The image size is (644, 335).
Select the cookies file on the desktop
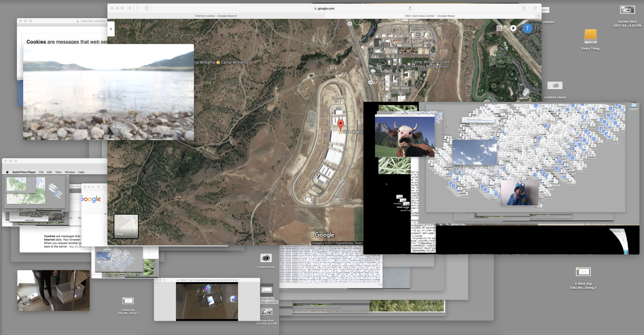pyautogui.click(x=545, y=10)
